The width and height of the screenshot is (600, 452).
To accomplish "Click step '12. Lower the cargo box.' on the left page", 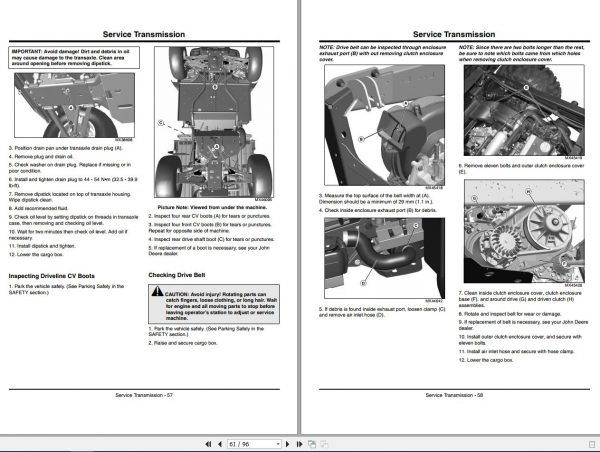I will tap(36, 255).
